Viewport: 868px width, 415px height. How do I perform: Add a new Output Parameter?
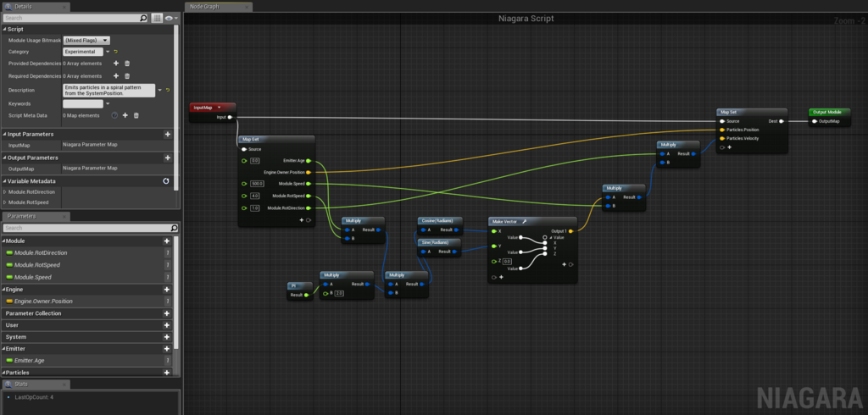point(168,158)
